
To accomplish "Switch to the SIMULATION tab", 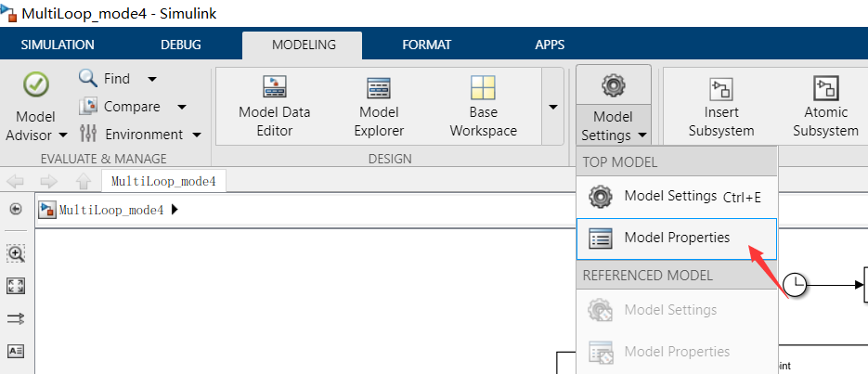I will point(58,45).
